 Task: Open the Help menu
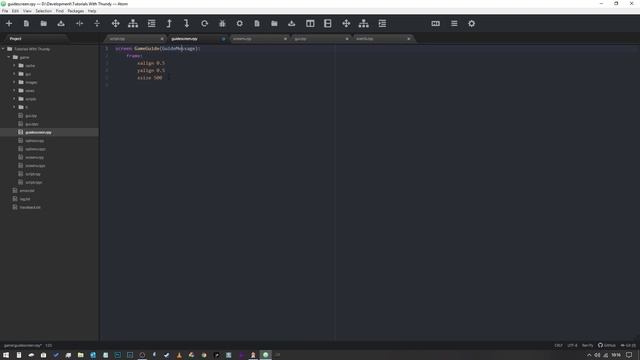[x=92, y=11]
